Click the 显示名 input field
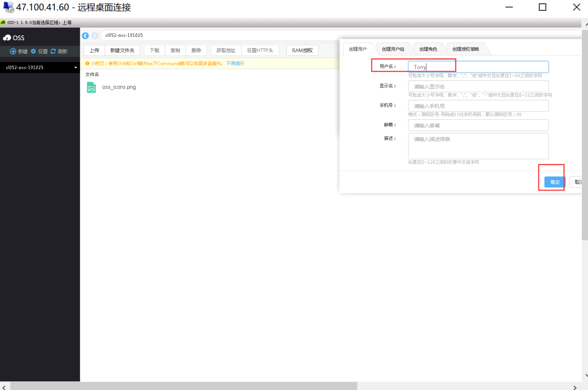The image size is (588, 390). (478, 86)
